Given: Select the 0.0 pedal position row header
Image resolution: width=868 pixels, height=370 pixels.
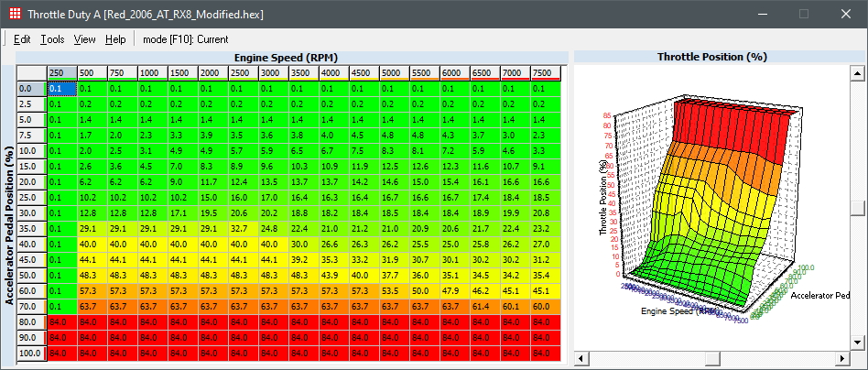Looking at the screenshot, I should (x=31, y=89).
